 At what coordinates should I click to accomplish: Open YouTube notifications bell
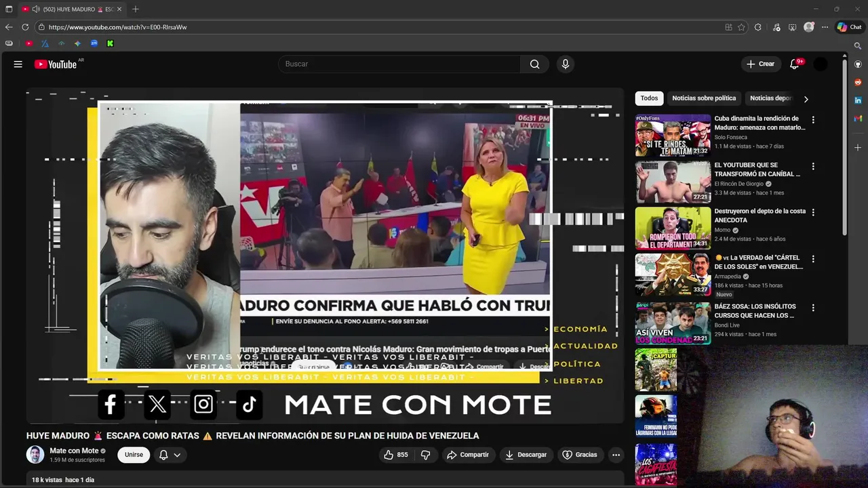pos(794,64)
